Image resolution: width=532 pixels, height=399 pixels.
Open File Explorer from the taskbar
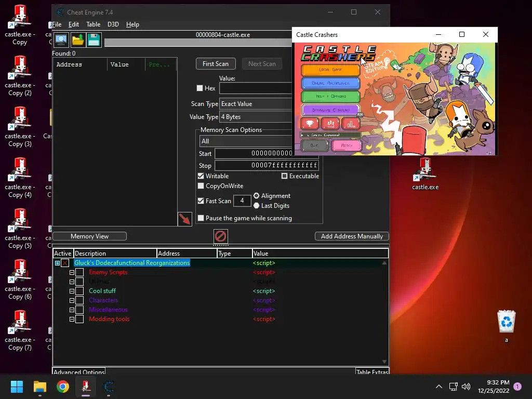click(39, 387)
